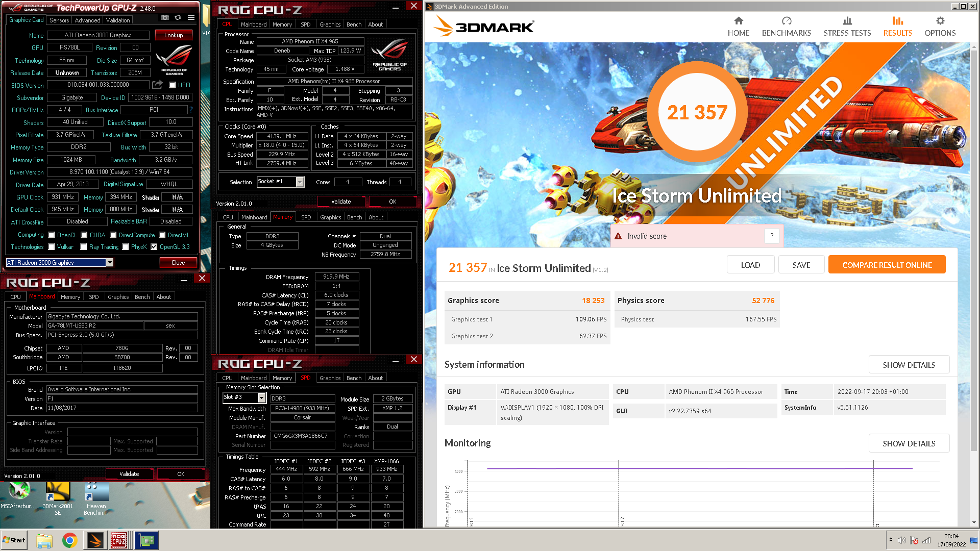
Task: Open File Explorer from the taskbar
Action: pyautogui.click(x=44, y=540)
